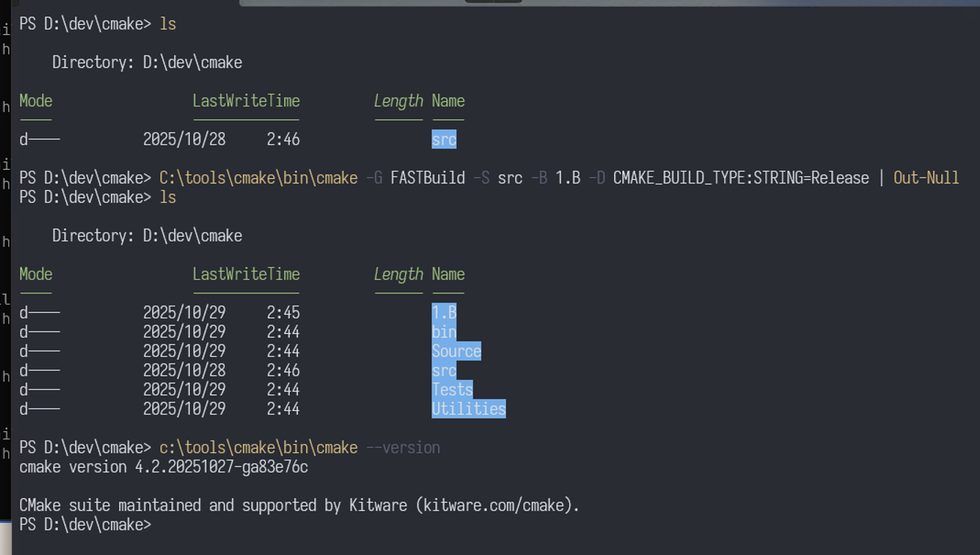Click the cmake version 4.2.20251027-ga83e76c output
Image resolution: width=980 pixels, height=555 pixels.
(164, 466)
